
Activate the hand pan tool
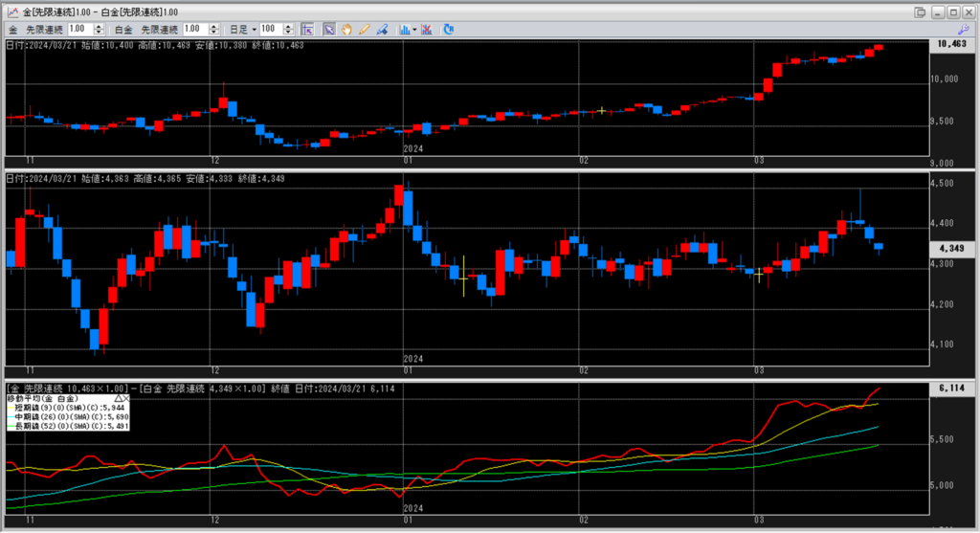pyautogui.click(x=346, y=30)
